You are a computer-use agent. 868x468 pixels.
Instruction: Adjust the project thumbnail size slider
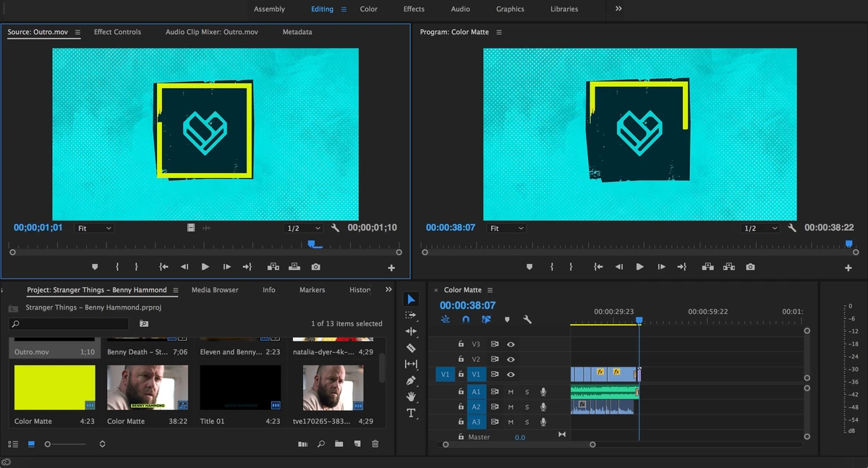(48, 444)
